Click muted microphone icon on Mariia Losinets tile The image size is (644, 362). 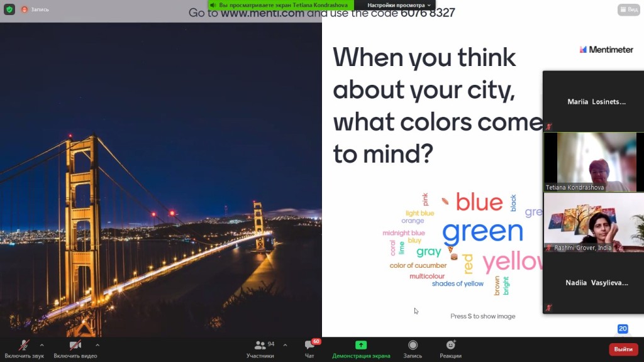point(548,126)
